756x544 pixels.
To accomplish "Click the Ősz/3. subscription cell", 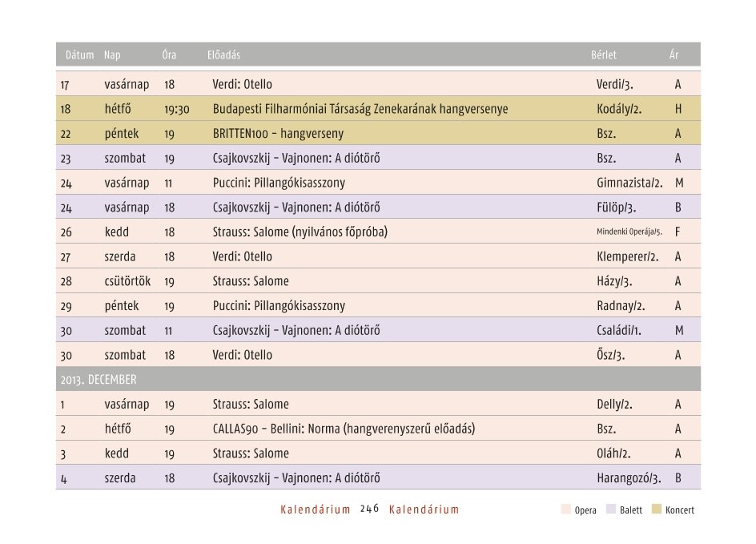I will coord(610,355).
